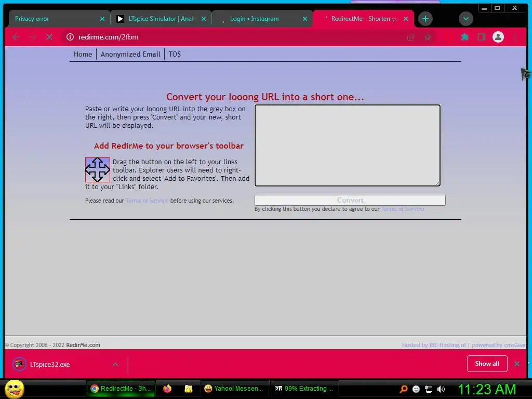Open the RedirMe.com footer link
The width and height of the screenshot is (532, 399).
click(x=83, y=345)
